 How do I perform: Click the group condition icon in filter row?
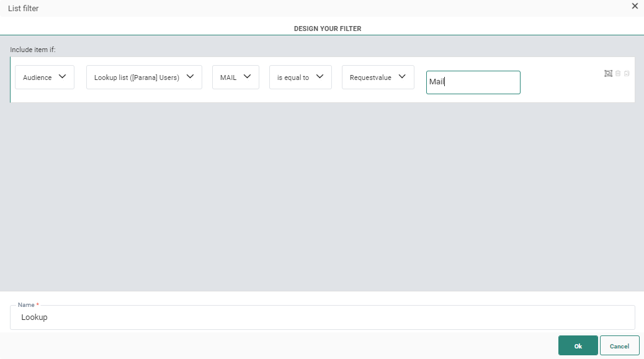pos(608,74)
